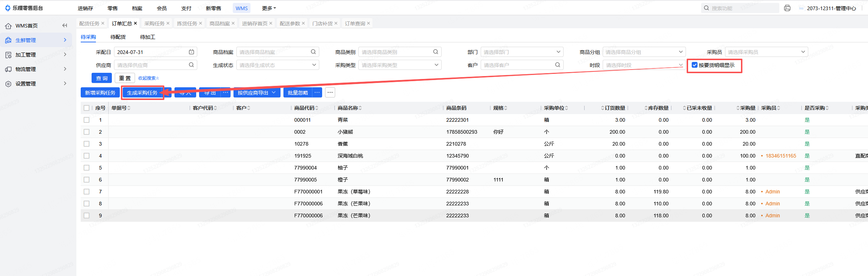Viewport: 868px width, 276px height.
Task: Click the 重置 button
Action: coord(125,78)
